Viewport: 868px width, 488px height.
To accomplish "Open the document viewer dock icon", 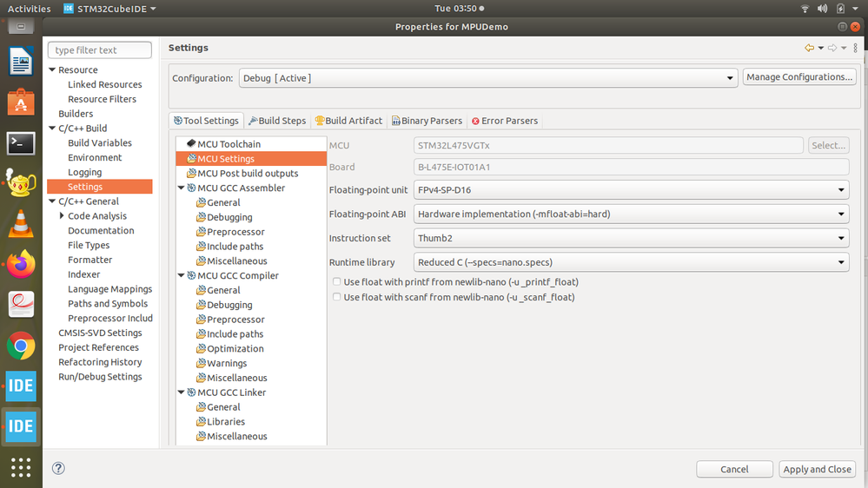I will (x=21, y=305).
